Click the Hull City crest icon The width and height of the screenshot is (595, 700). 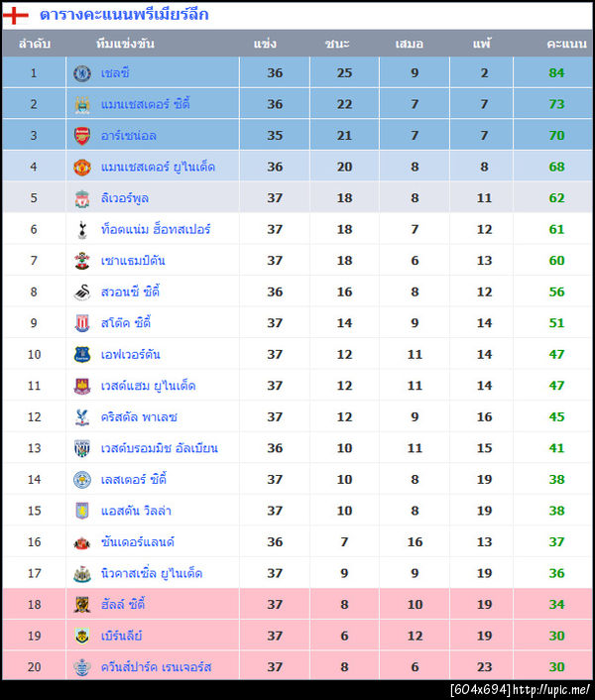pos(82,605)
